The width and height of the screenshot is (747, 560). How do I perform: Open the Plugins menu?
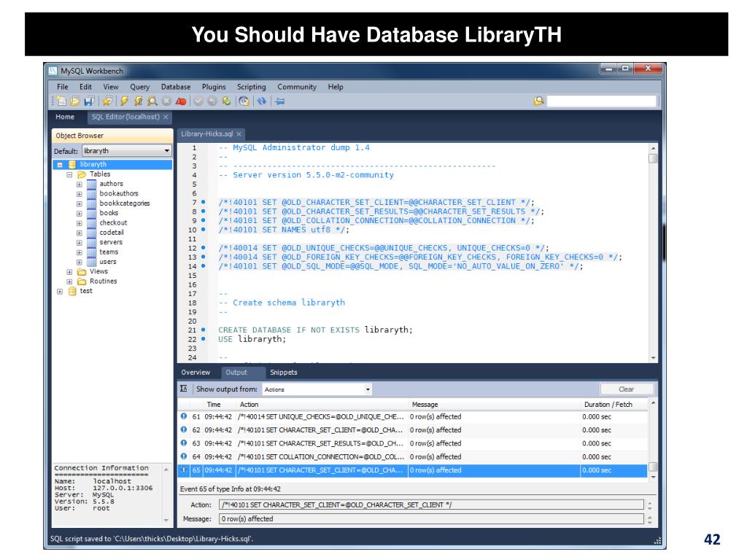(214, 87)
